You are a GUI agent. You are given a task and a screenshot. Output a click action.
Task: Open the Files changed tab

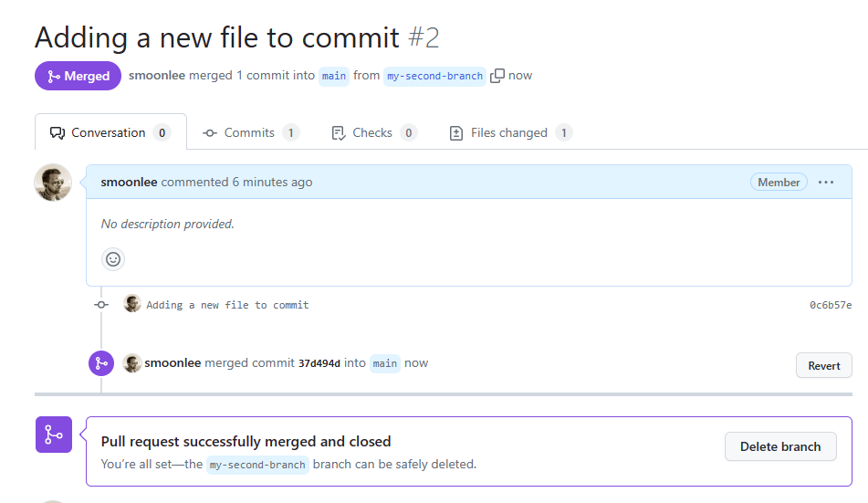(x=510, y=133)
